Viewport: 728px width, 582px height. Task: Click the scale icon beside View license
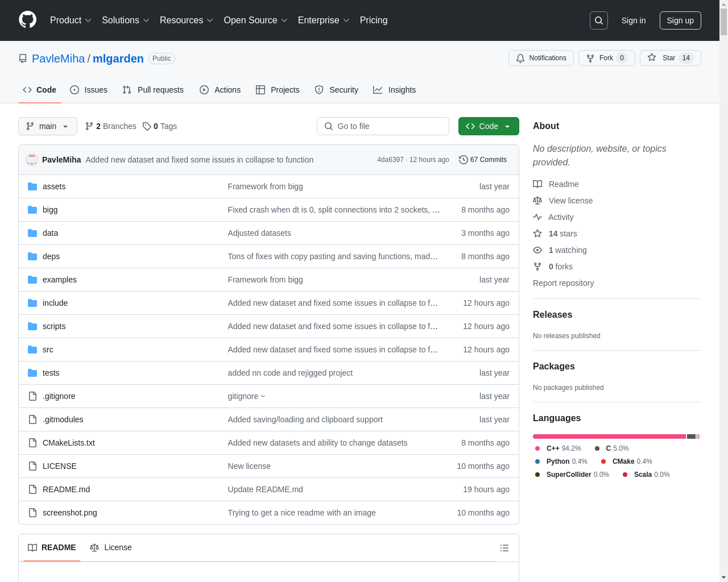click(x=537, y=201)
